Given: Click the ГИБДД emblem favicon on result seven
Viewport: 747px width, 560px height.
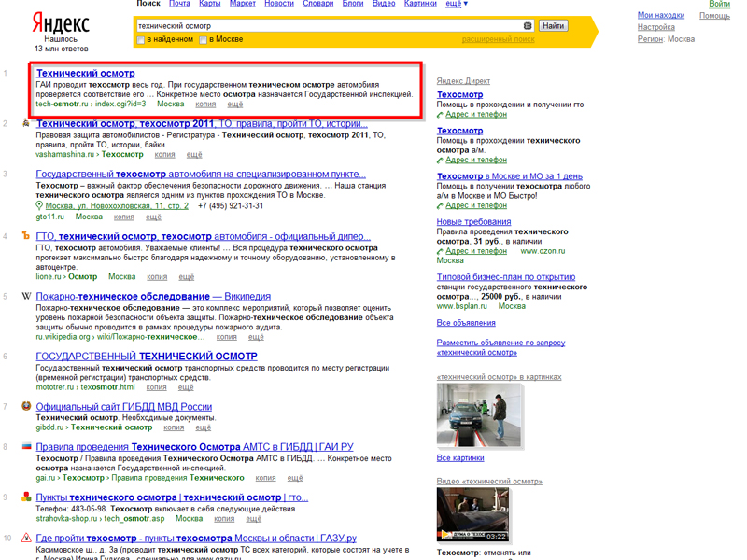Looking at the screenshot, I should click(x=27, y=407).
